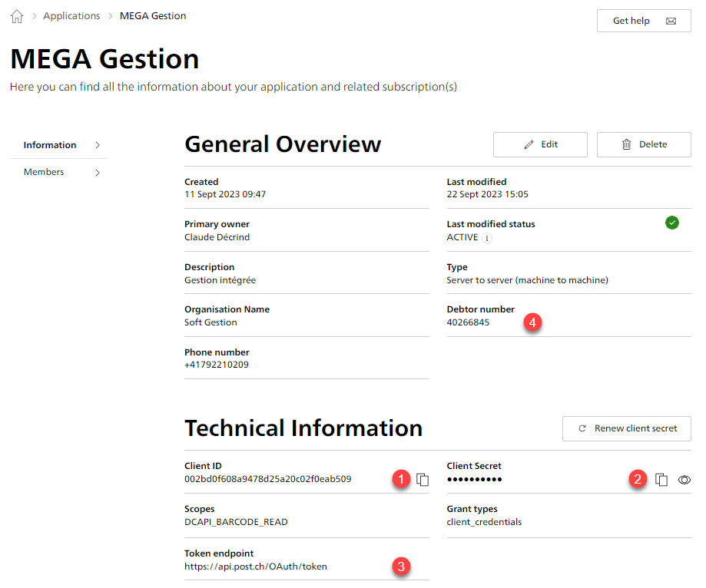This screenshot has width=706, height=588.
Task: Click organisation name Soft Gestion
Action: coord(210,322)
